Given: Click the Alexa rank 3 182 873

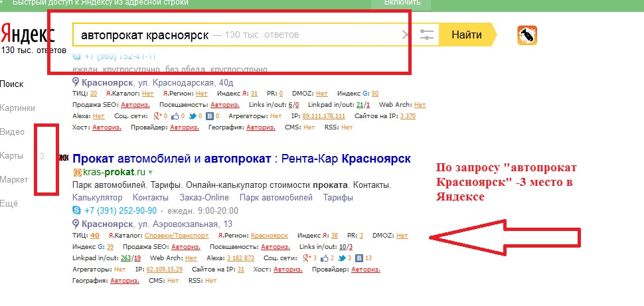Looking at the screenshot, I should tap(240, 258).
